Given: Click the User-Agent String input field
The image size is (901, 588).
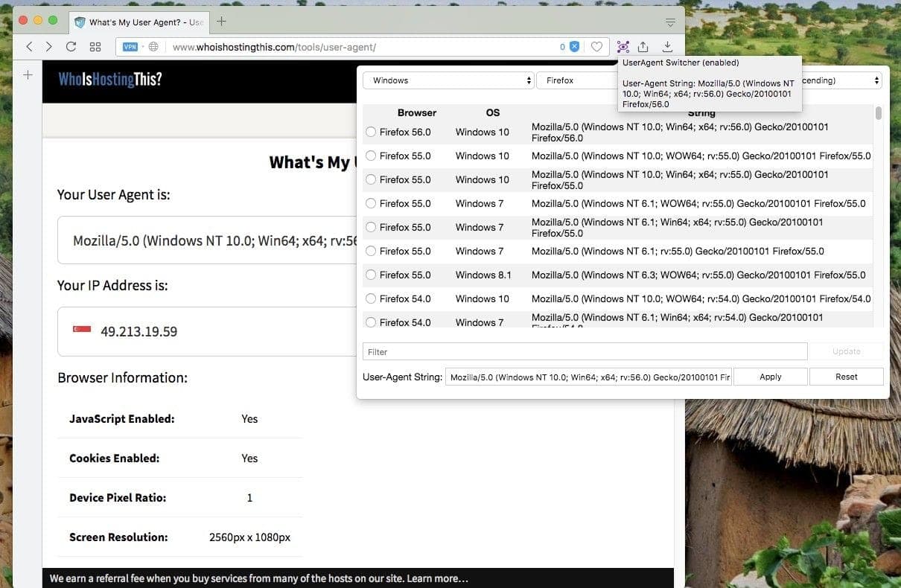Looking at the screenshot, I should (589, 377).
